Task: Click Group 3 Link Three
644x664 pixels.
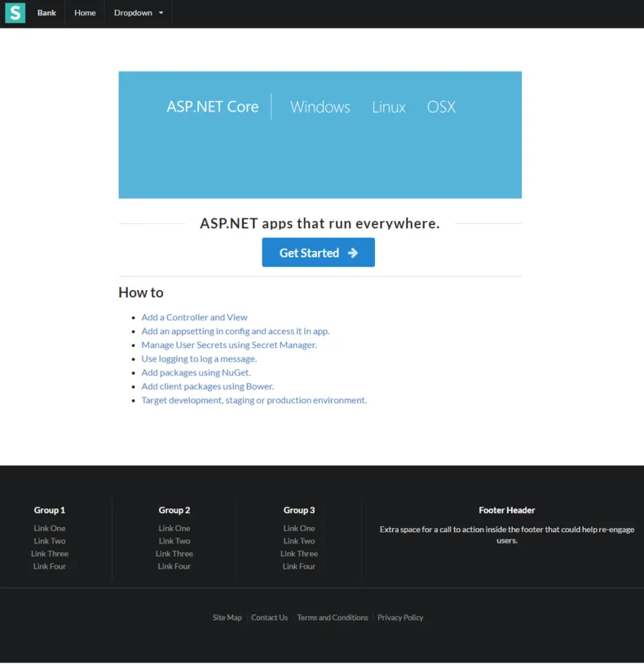Action: 299,554
